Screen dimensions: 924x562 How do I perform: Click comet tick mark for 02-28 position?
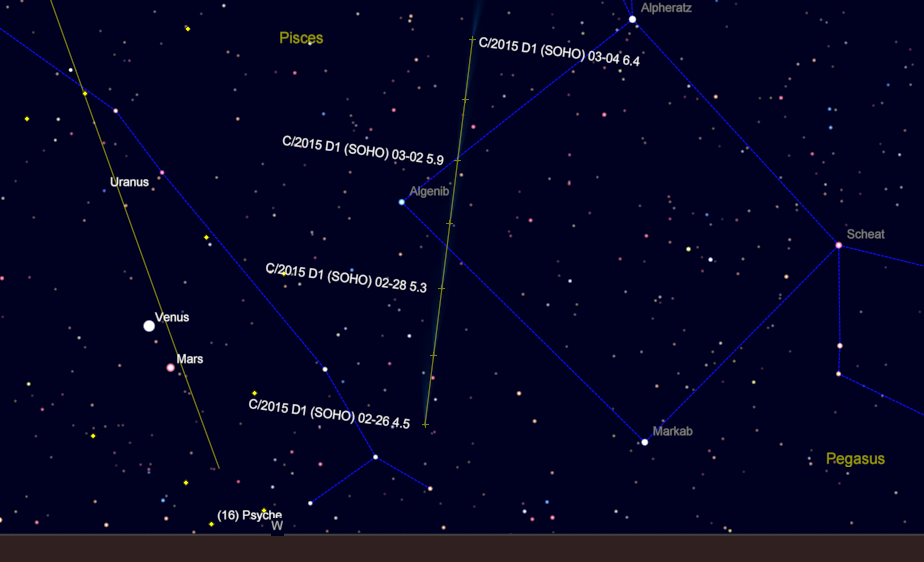441,288
